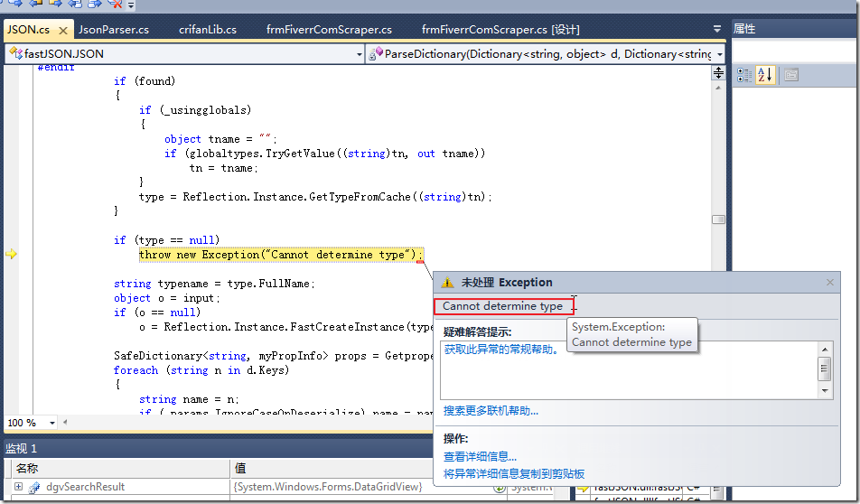Viewport: 860px width, 504px height.
Task: Click troubleshooting tips list scroll up arrow
Action: tap(825, 350)
